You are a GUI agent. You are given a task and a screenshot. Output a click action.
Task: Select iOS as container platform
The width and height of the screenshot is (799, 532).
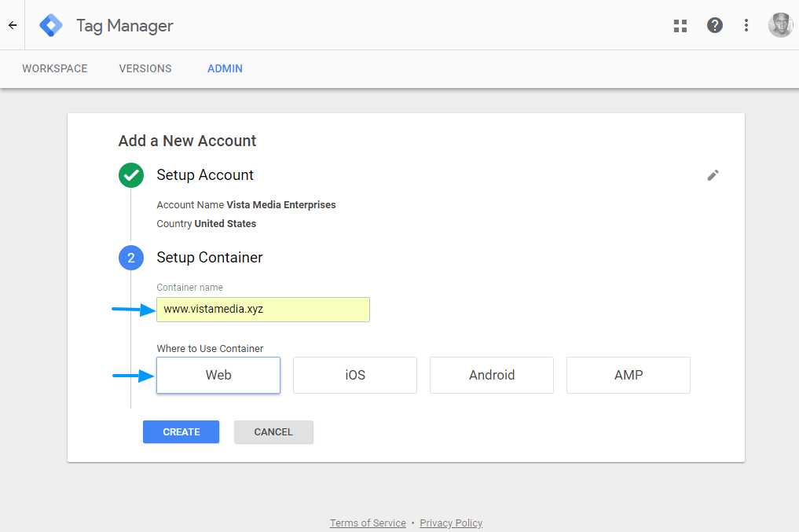pyautogui.click(x=355, y=375)
